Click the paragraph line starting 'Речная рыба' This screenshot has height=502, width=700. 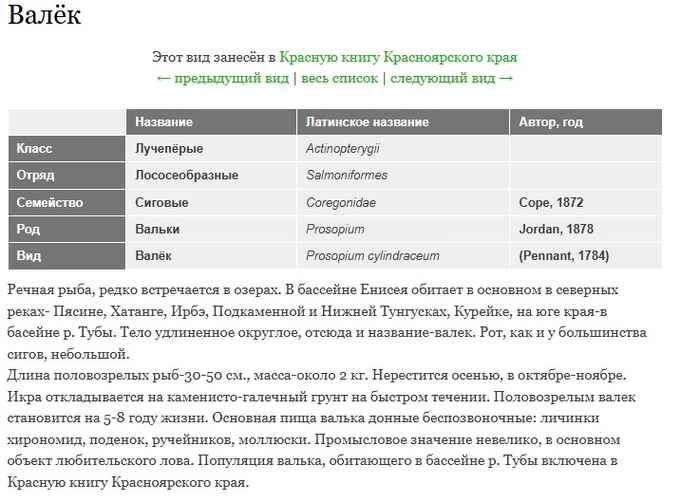click(312, 290)
